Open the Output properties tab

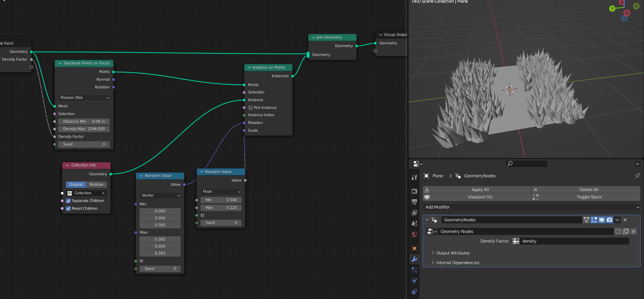pos(414,202)
